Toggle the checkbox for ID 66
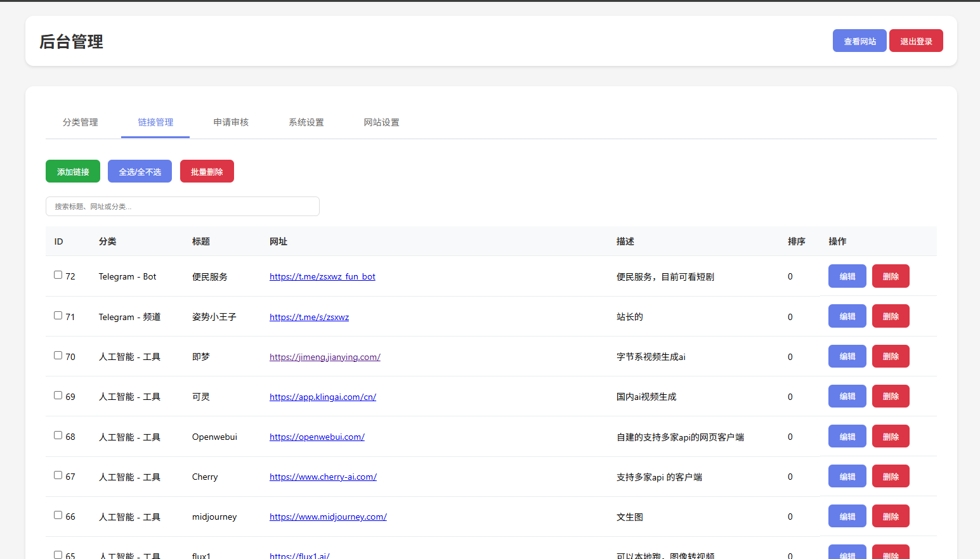Image resolution: width=980 pixels, height=559 pixels. coord(58,515)
